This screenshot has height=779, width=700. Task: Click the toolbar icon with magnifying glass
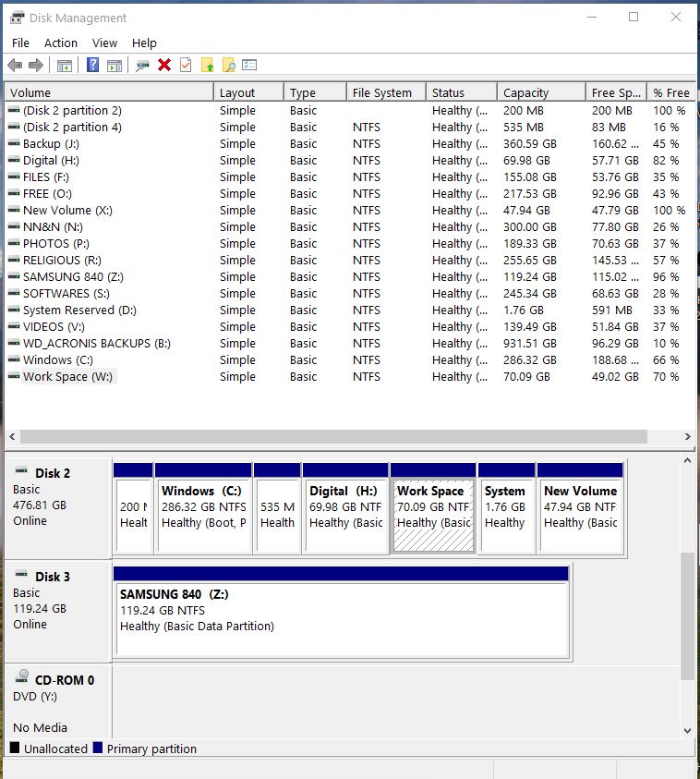(x=229, y=65)
